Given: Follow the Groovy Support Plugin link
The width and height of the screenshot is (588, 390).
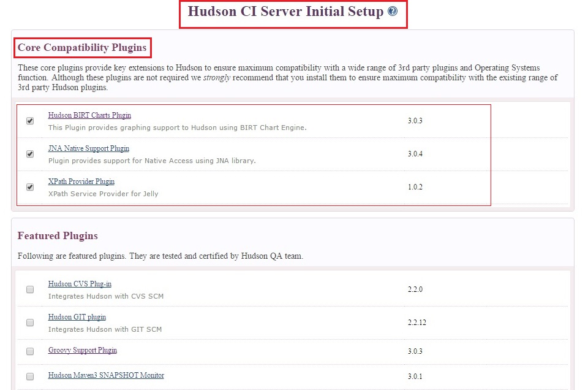Looking at the screenshot, I should (x=83, y=350).
